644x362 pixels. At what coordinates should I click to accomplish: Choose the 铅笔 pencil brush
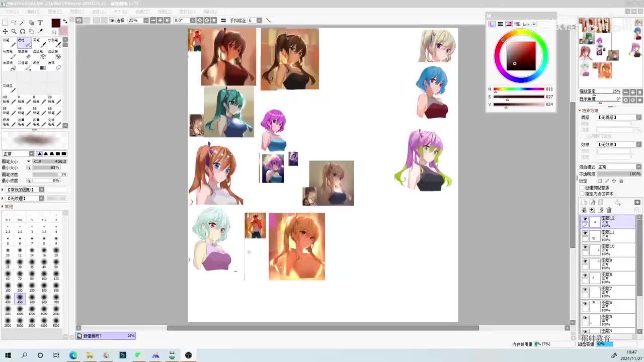10,43
